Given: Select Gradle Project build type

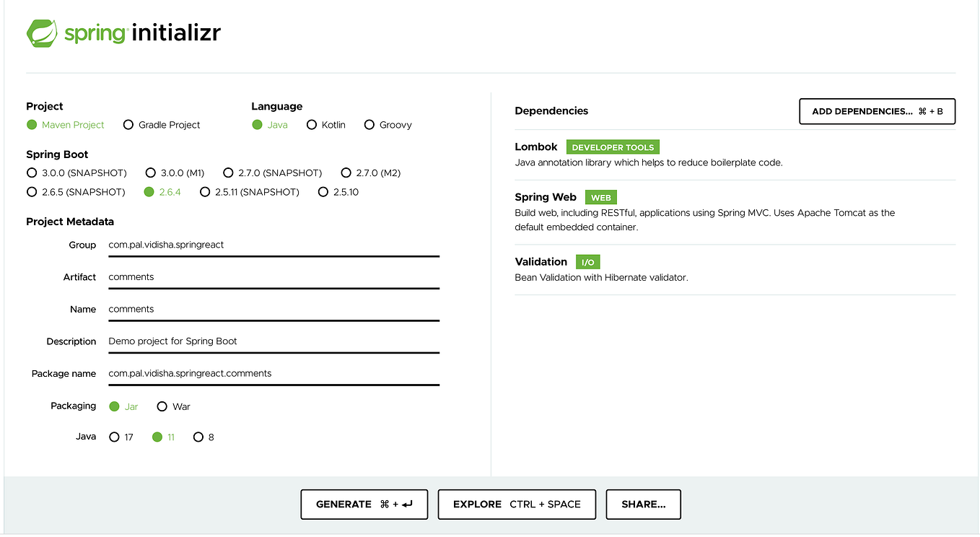Looking at the screenshot, I should click(128, 124).
